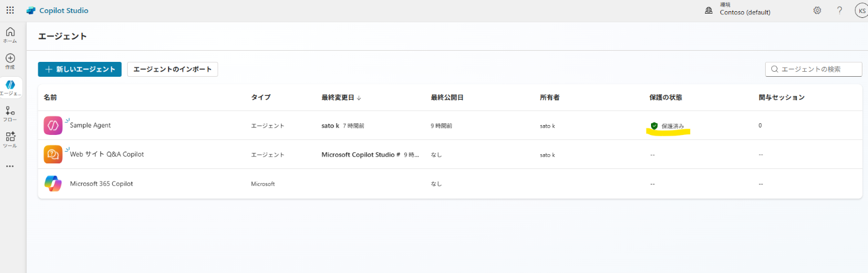Sort by the 保護の状態 column header
The image size is (868, 273).
pyautogui.click(x=666, y=98)
